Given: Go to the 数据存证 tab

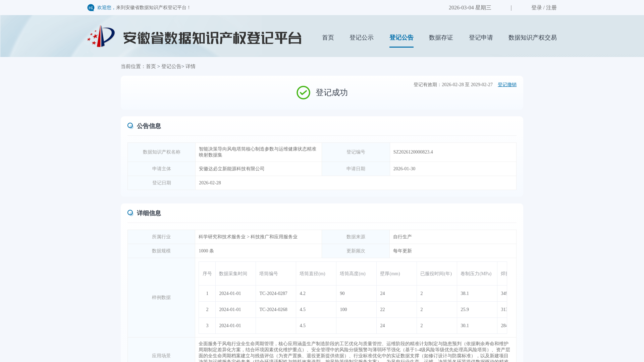Looking at the screenshot, I should 441,38.
